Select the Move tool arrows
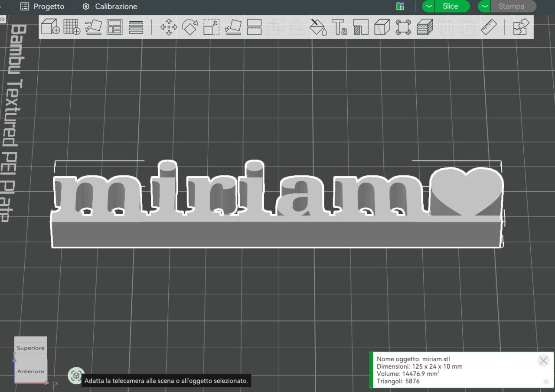The width and height of the screenshot is (555, 392). tap(169, 27)
